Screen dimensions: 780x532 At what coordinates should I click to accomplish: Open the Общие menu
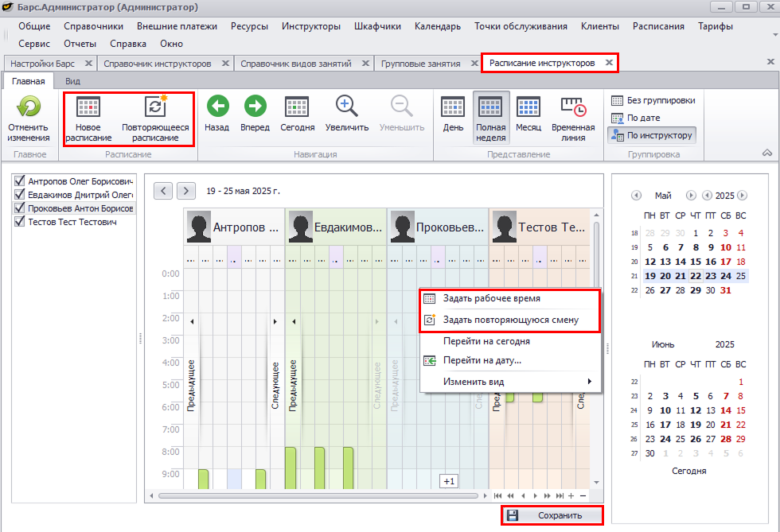pyautogui.click(x=34, y=26)
